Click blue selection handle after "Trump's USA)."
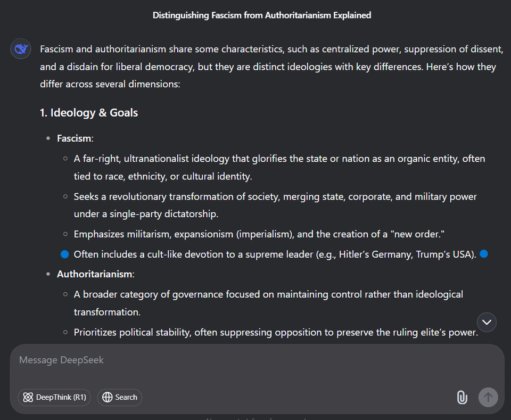511x420 pixels. 484,254
